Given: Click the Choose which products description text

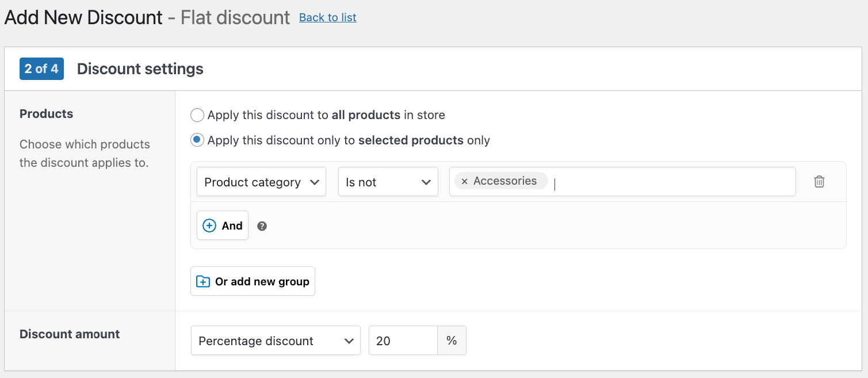Looking at the screenshot, I should [x=85, y=154].
